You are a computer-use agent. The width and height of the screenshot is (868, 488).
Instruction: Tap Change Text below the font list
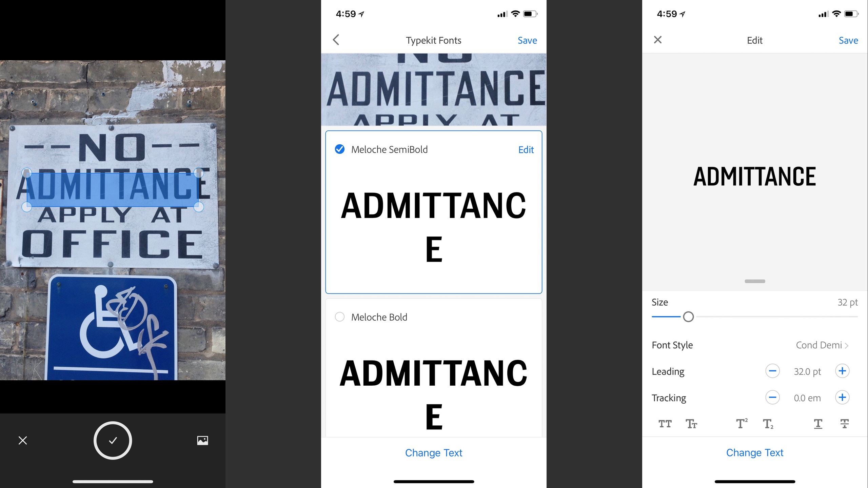coord(434,452)
